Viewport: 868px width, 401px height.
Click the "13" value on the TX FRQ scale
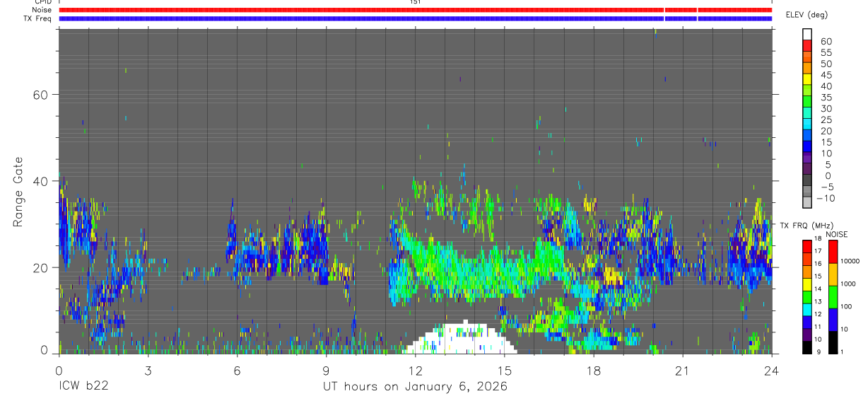coord(817,301)
